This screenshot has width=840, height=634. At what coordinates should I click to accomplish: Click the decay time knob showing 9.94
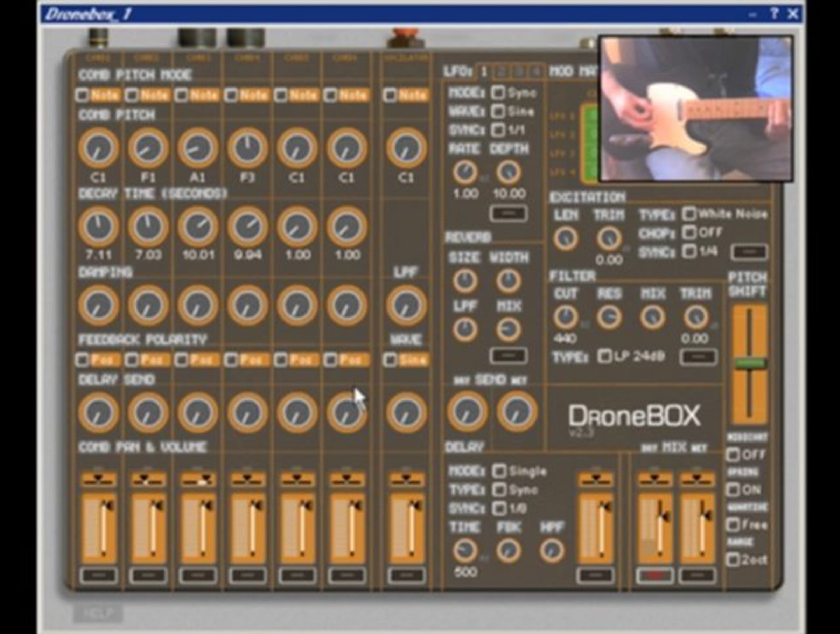click(247, 227)
